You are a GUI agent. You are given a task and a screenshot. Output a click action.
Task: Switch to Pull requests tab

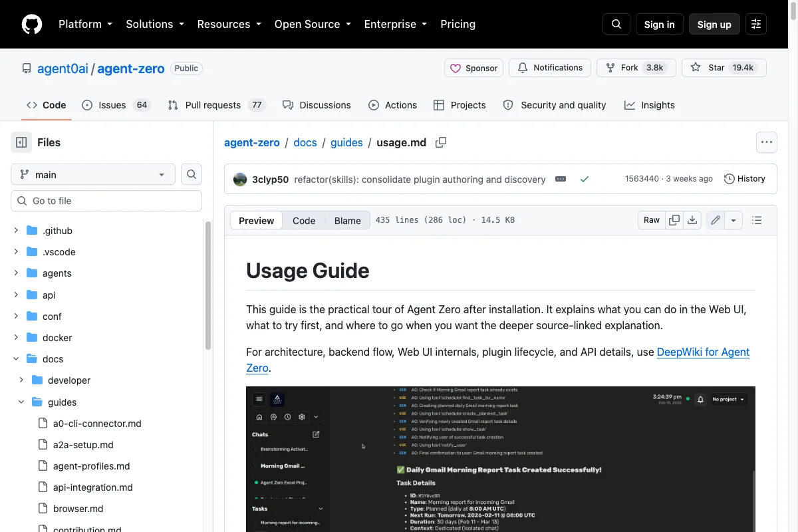point(217,105)
